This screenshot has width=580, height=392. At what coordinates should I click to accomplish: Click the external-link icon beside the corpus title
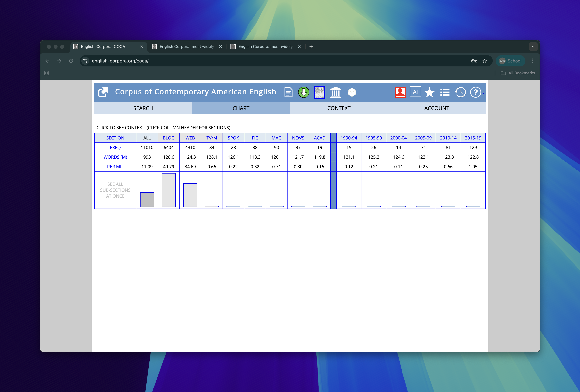point(103,92)
